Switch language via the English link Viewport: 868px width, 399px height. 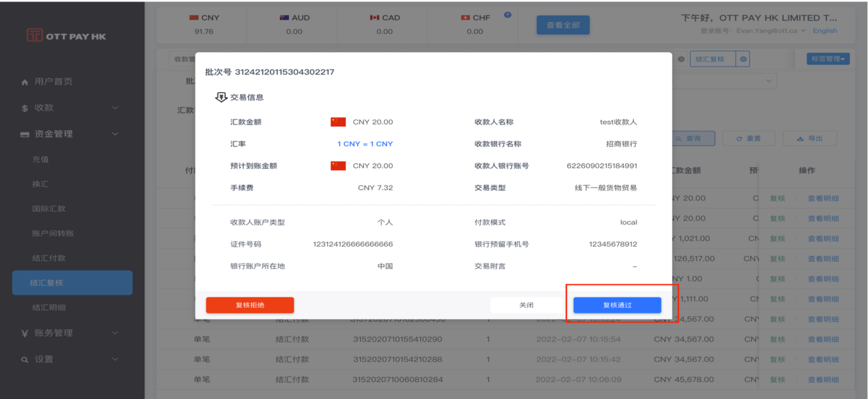tap(825, 31)
